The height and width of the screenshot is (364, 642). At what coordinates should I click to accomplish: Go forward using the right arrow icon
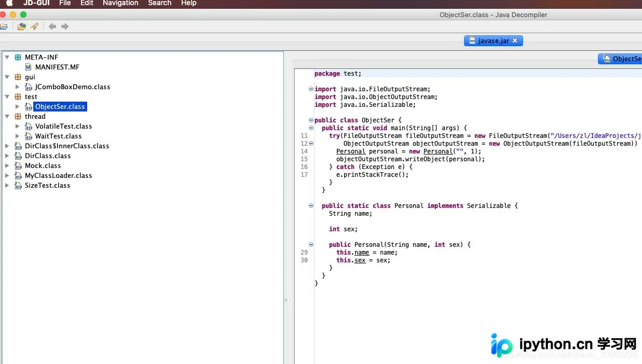[65, 26]
